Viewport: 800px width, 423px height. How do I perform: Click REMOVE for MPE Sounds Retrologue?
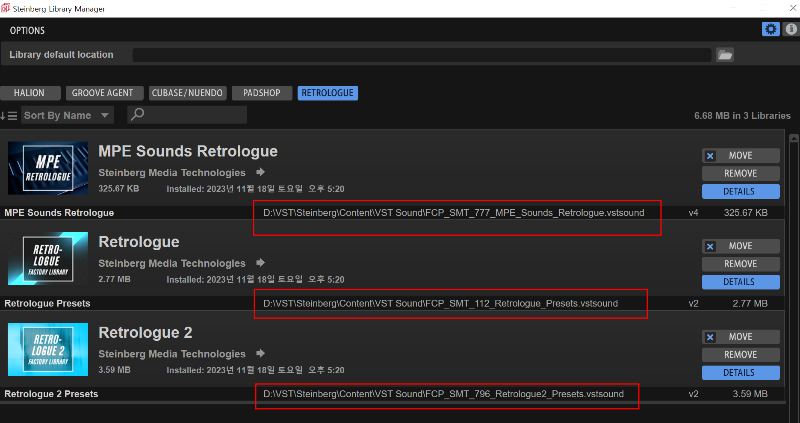741,173
